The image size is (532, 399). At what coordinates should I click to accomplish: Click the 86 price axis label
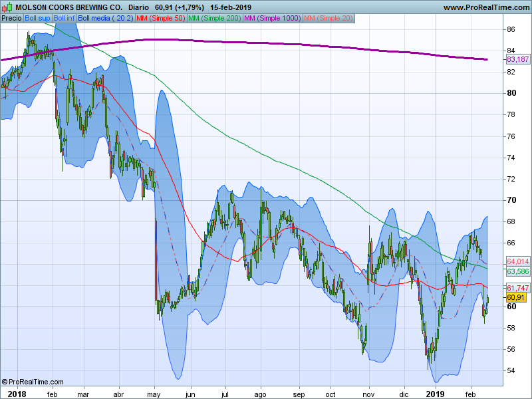pyautogui.click(x=511, y=29)
